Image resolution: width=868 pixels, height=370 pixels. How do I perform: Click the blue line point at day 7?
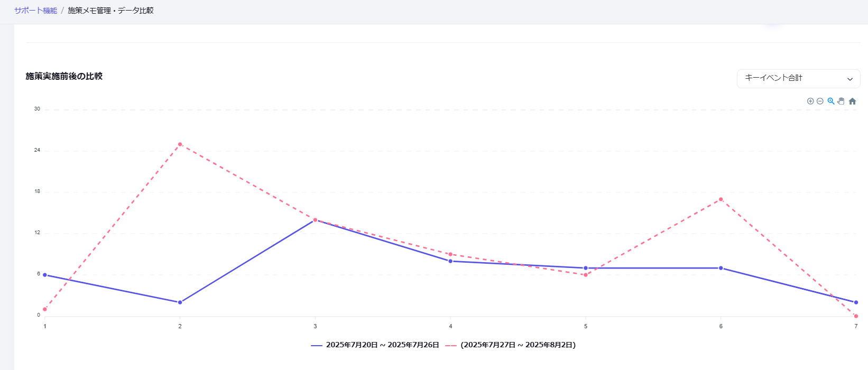click(856, 302)
